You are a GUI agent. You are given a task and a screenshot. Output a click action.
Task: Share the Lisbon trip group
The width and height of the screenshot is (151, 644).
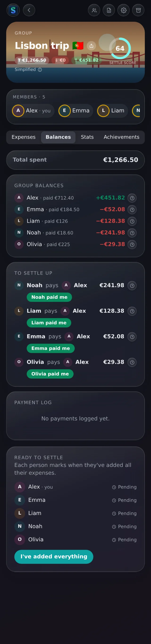[x=91, y=46]
